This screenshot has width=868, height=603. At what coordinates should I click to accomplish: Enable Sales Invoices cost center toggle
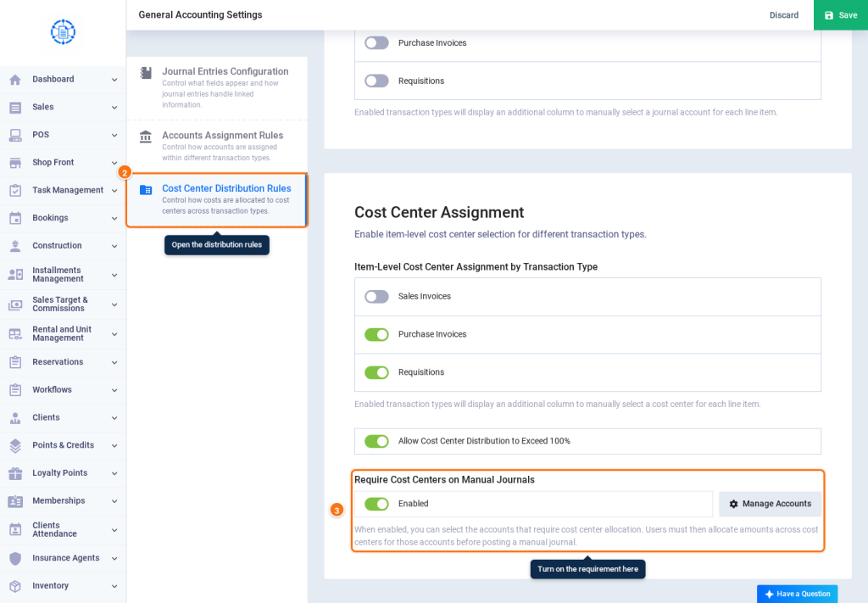(376, 297)
